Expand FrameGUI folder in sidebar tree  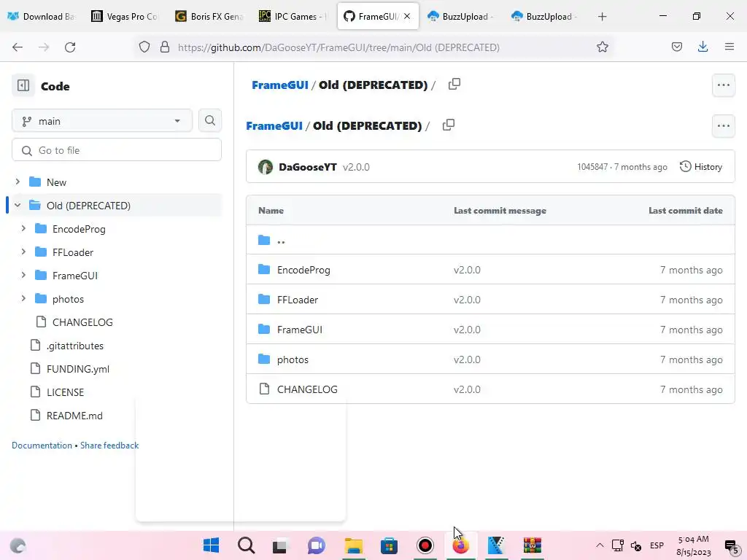point(23,275)
